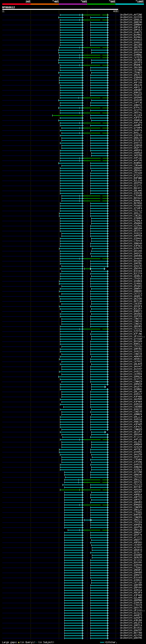Viewport: 146px width, 644px height.
Task: Select the UniRef100_Q4QX20 label
Action: click(x=131, y=253)
